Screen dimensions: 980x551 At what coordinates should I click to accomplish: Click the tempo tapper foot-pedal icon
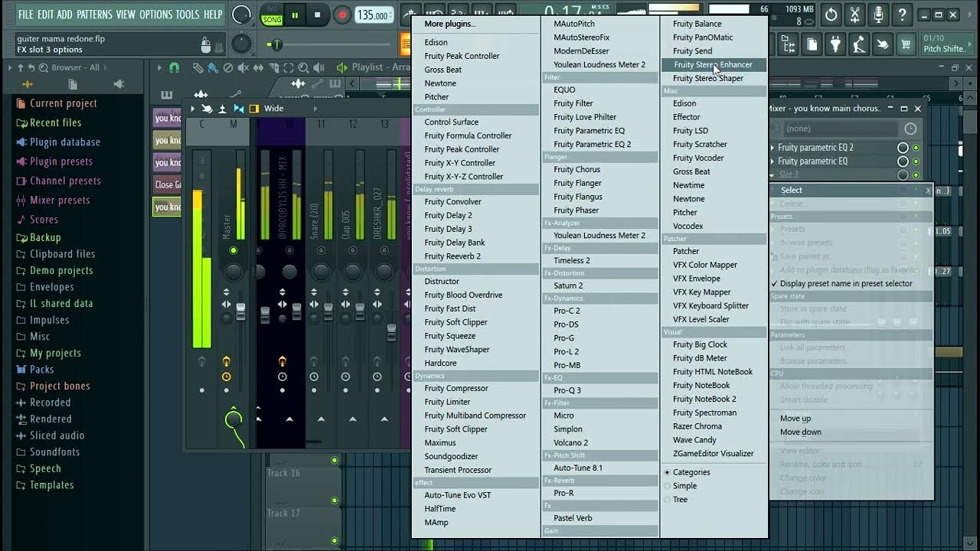[860, 45]
